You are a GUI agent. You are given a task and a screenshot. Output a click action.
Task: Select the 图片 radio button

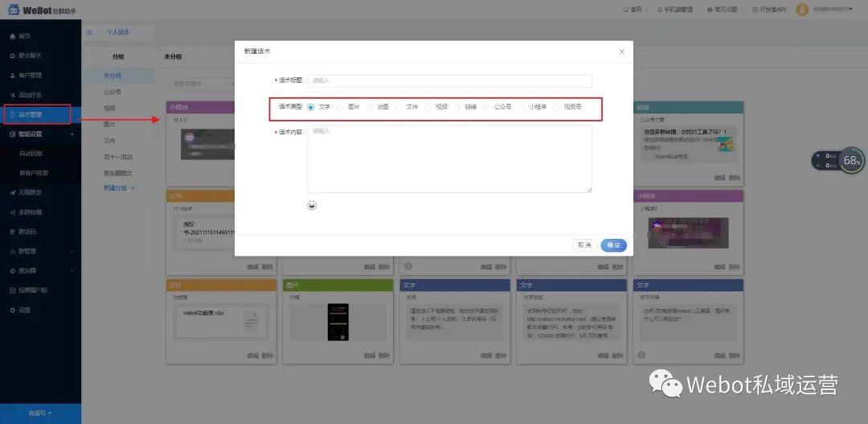pos(340,107)
